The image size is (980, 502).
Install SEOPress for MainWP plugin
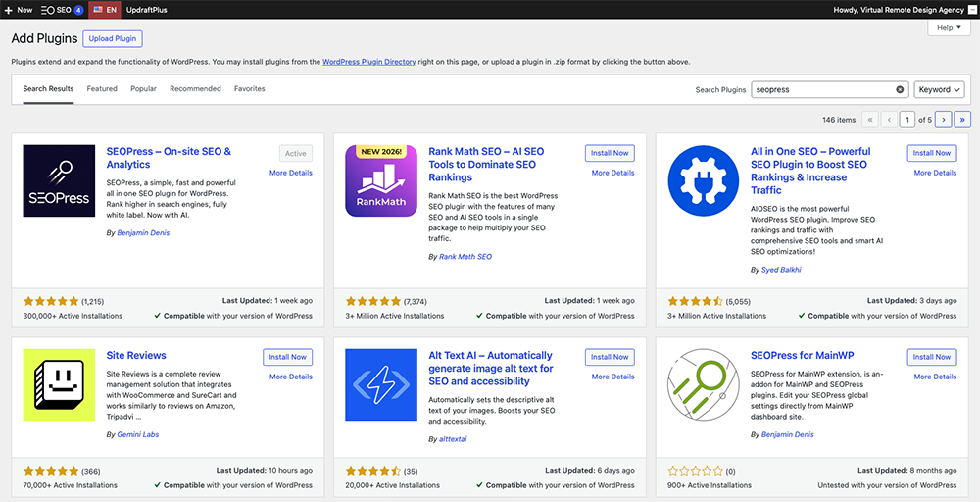932,357
